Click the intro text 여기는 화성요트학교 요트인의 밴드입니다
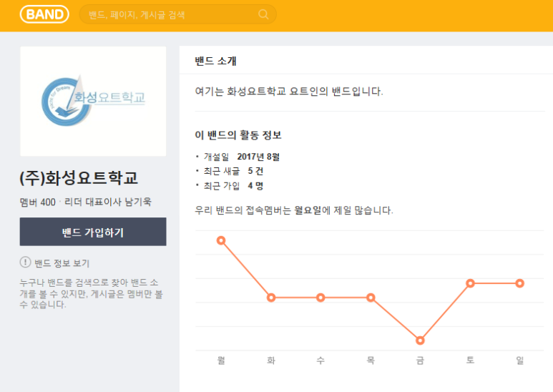 click(289, 92)
